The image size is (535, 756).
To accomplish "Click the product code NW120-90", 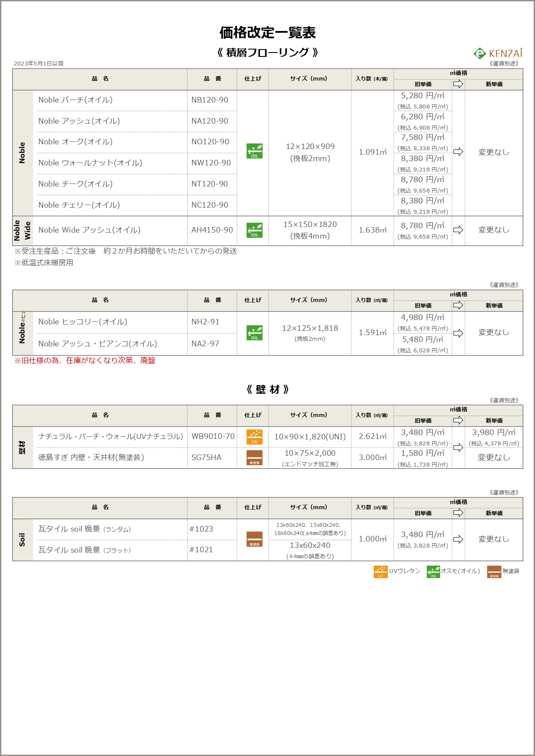I will click(211, 163).
